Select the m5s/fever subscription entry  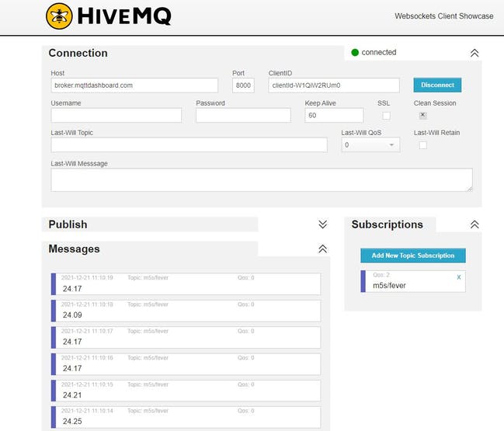click(412, 282)
